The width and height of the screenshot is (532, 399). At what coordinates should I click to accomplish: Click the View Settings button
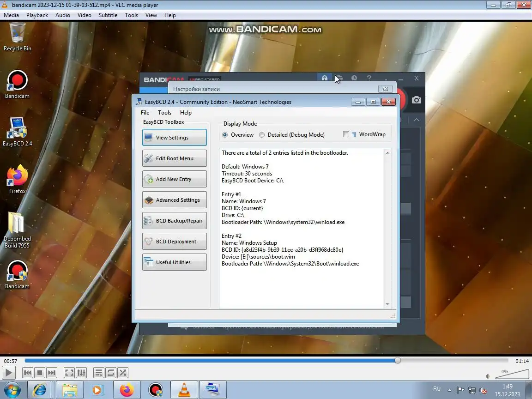click(175, 138)
